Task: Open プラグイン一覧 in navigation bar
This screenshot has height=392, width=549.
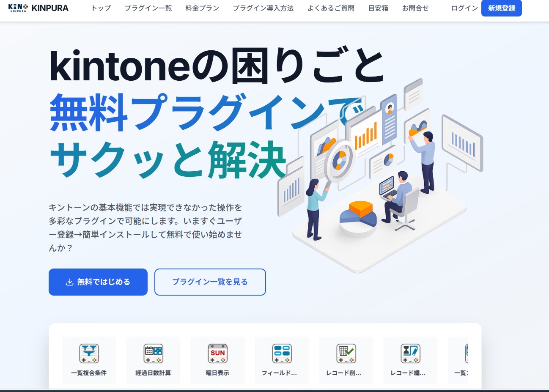Action: click(x=148, y=8)
